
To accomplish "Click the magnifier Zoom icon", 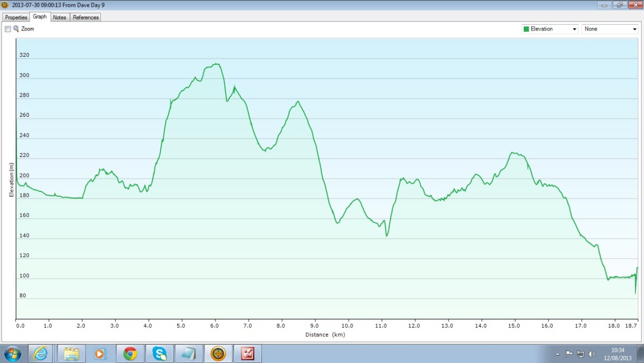I will tap(16, 29).
